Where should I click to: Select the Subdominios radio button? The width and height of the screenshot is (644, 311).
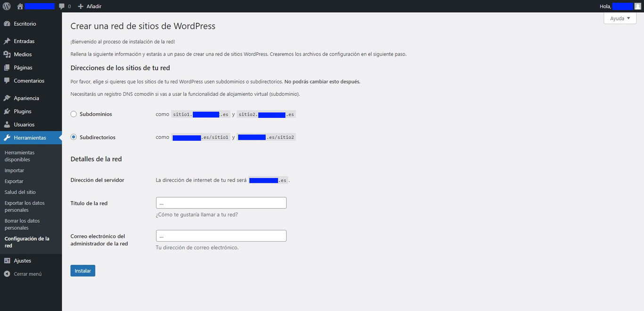click(74, 114)
